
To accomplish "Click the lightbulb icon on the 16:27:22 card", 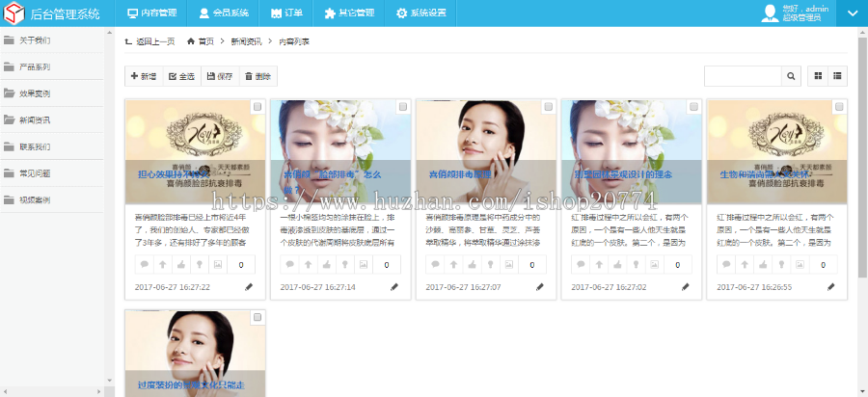I will click(200, 265).
